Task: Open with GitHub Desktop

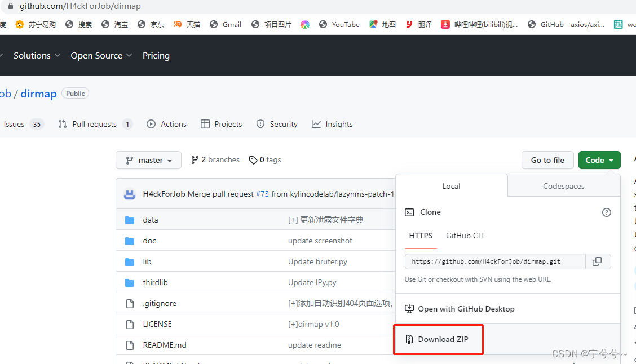Action: click(460, 309)
